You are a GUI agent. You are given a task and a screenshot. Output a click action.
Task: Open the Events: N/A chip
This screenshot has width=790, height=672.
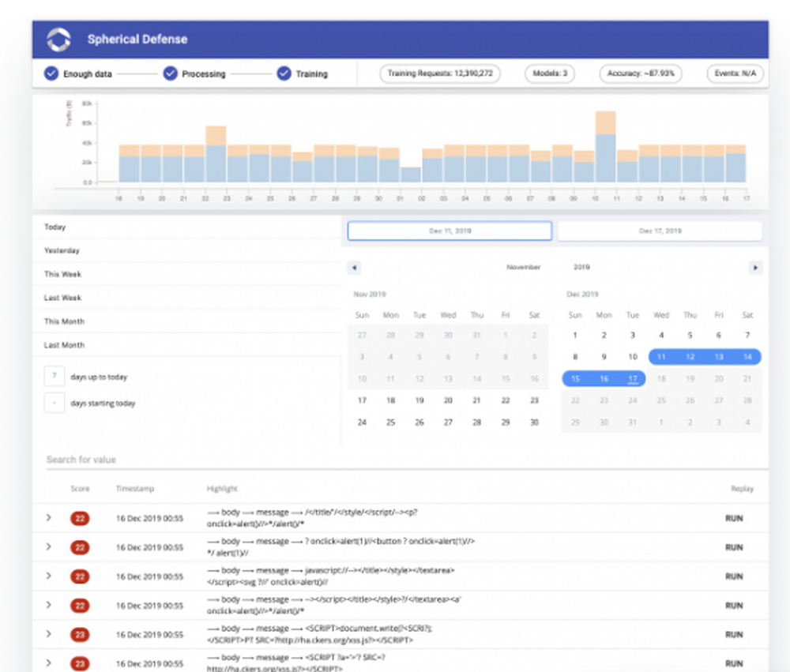click(735, 73)
